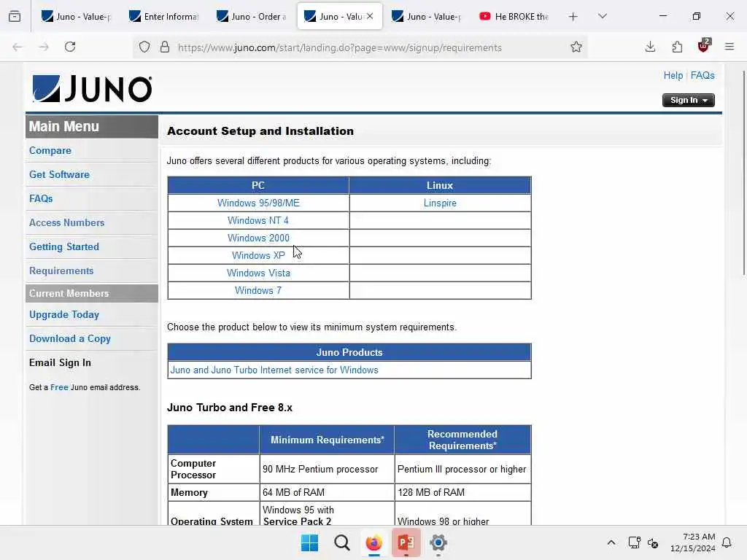Open clock showing 7:23 AM

pos(693,542)
